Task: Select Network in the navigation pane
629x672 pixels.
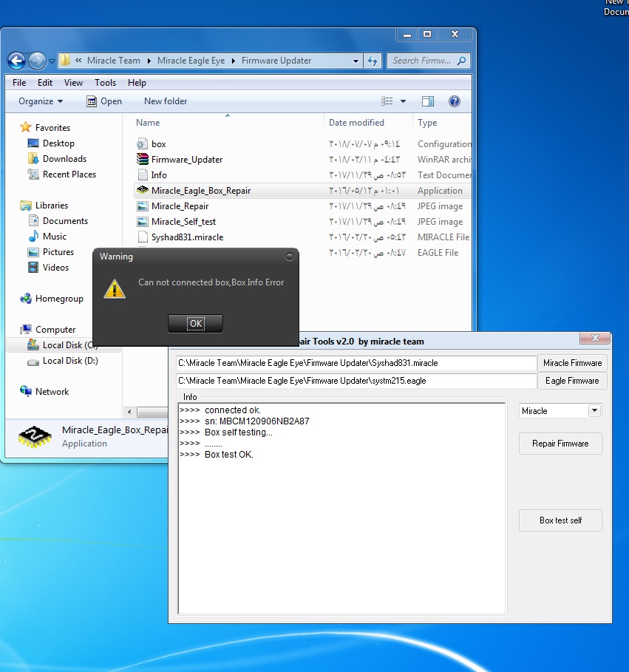Action: (52, 392)
